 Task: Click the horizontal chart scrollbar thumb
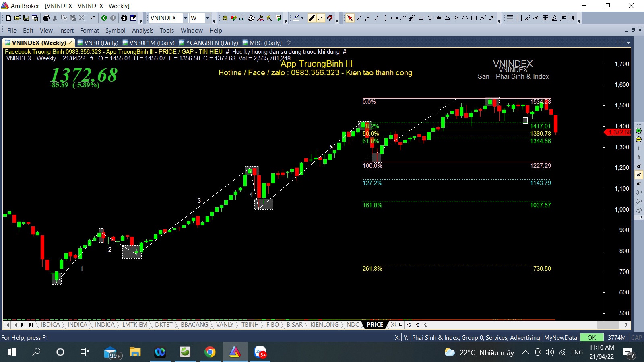tap(608, 325)
